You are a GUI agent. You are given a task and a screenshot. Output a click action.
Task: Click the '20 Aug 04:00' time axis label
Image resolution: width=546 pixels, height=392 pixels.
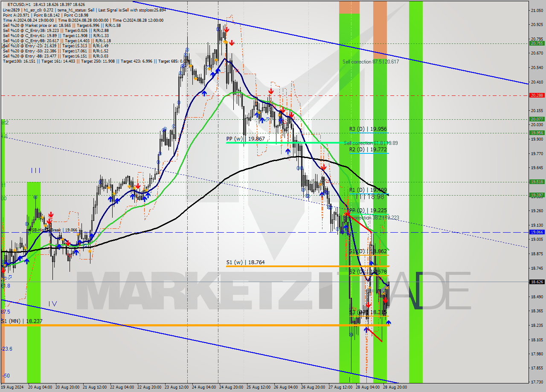pos(40,387)
